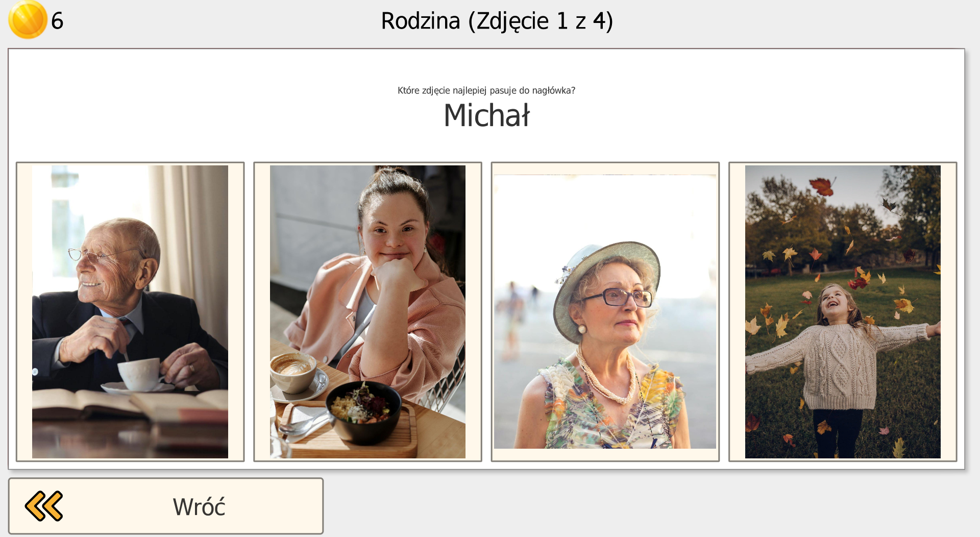Click the coin score number 6
Screen dimensions: 980x537
(57, 21)
